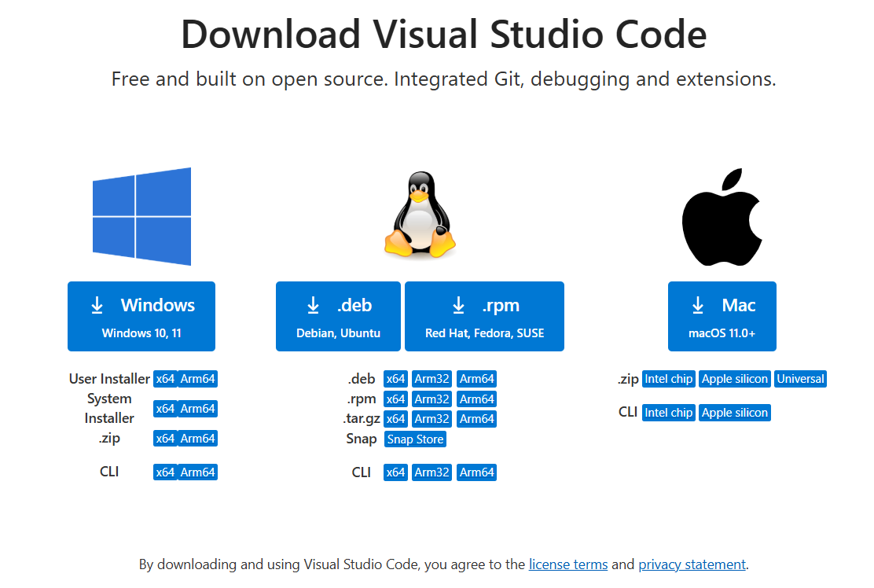Choose Linux .rpm Arm64 download

coord(477,399)
